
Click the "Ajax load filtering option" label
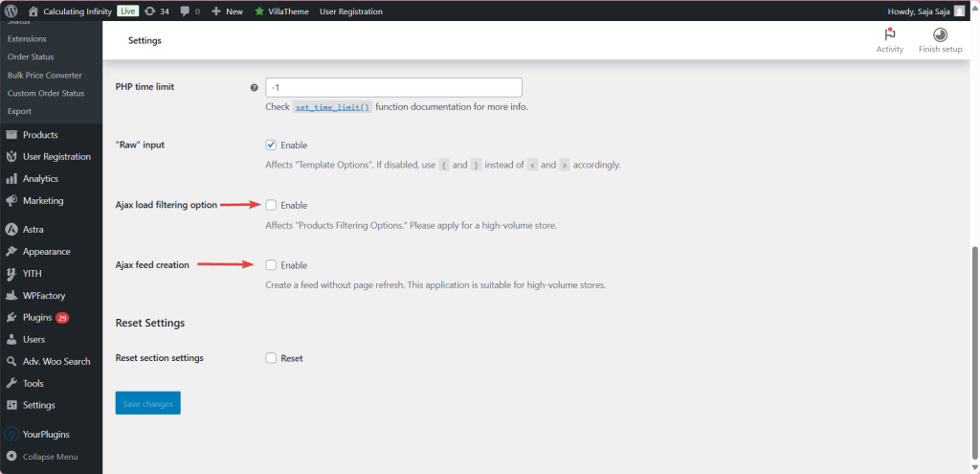point(167,205)
